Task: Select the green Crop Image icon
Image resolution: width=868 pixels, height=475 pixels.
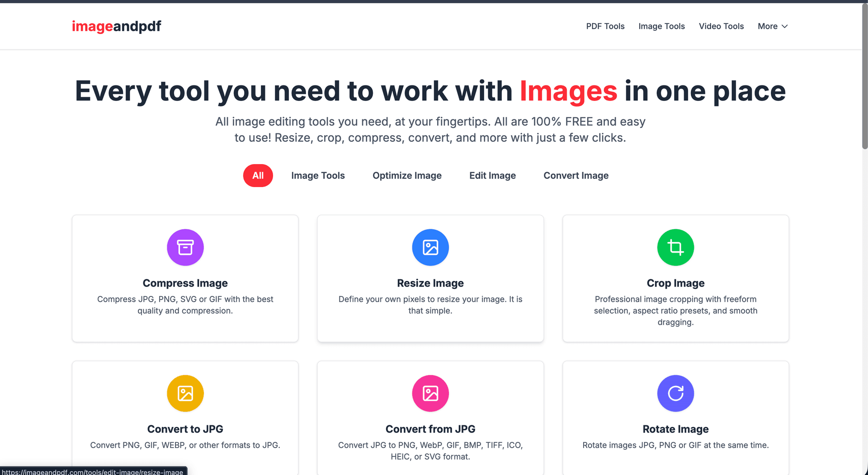Action: (x=675, y=247)
